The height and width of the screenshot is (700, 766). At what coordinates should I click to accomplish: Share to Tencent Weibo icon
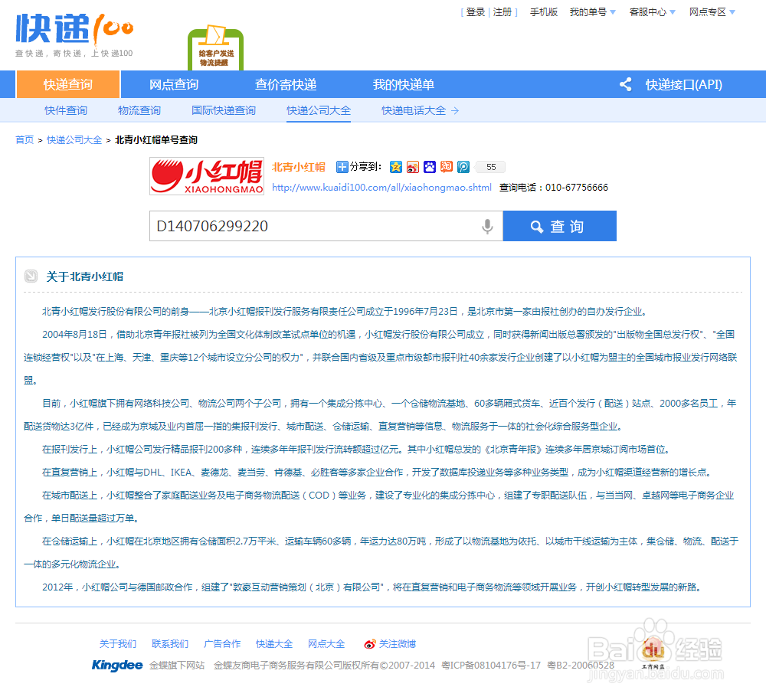pyautogui.click(x=463, y=167)
